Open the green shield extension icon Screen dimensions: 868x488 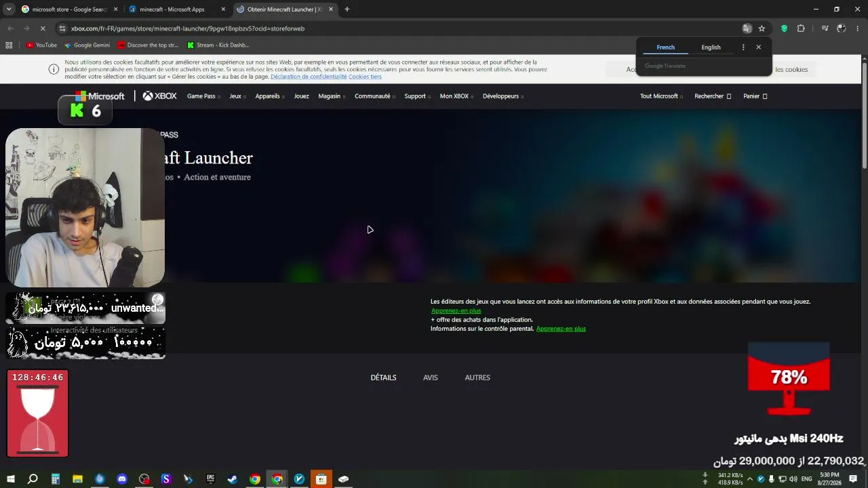coord(785,28)
